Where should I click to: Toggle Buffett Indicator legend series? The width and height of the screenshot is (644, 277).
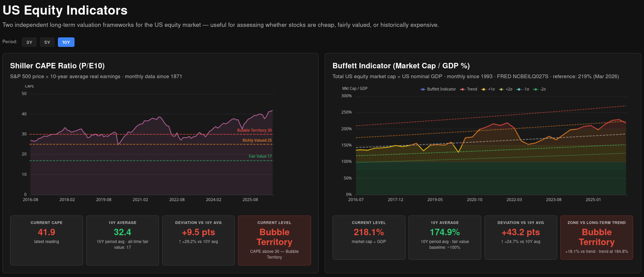438,89
